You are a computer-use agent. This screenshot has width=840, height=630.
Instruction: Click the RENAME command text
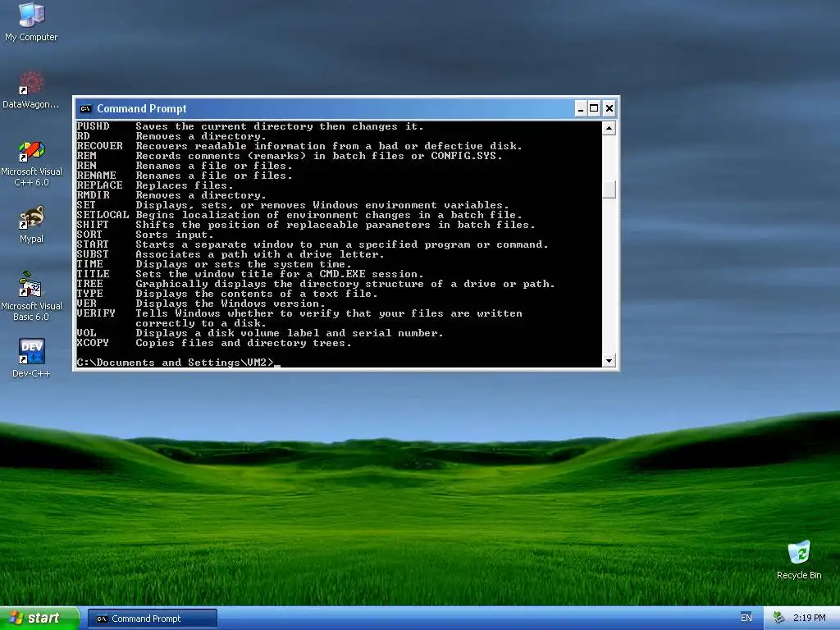click(97, 176)
